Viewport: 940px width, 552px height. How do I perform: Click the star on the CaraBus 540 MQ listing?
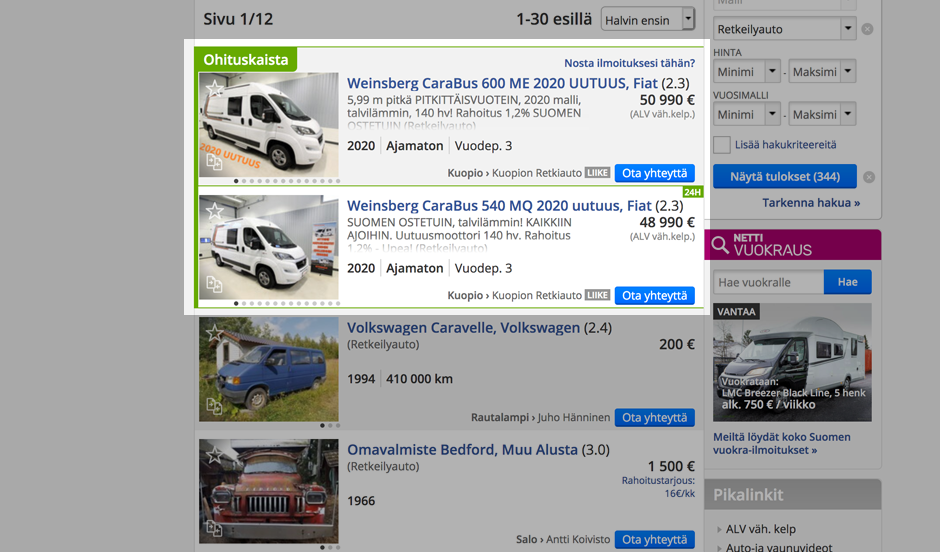214,212
